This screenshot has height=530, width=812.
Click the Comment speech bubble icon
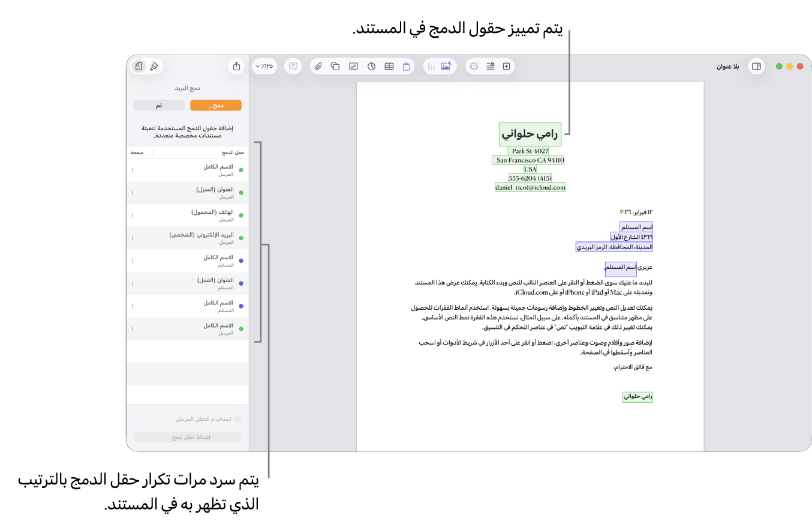[x=293, y=66]
